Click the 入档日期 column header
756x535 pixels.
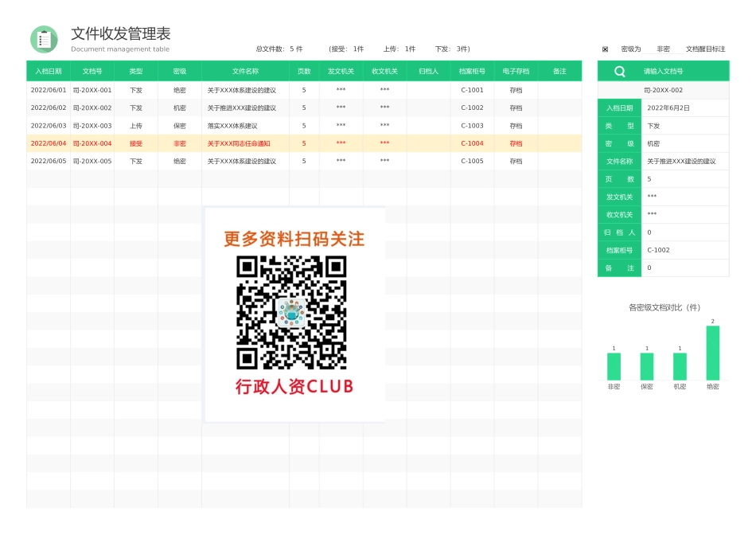click(49, 71)
